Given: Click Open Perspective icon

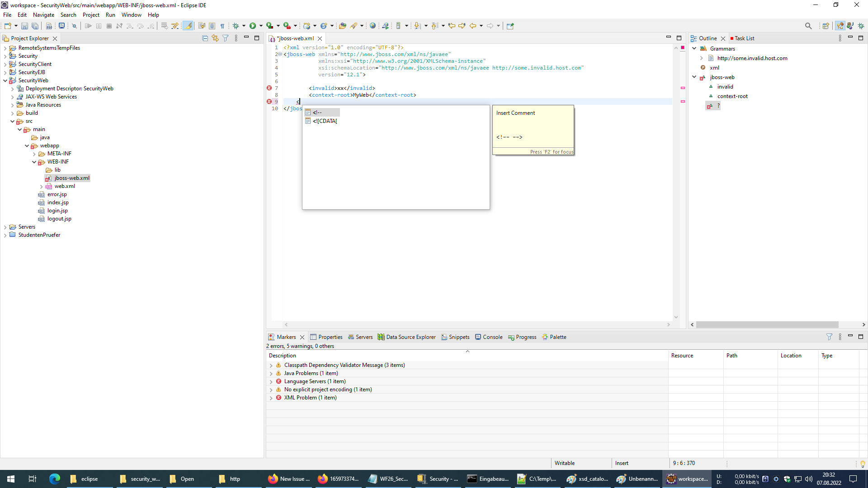Looking at the screenshot, I should click(x=826, y=26).
